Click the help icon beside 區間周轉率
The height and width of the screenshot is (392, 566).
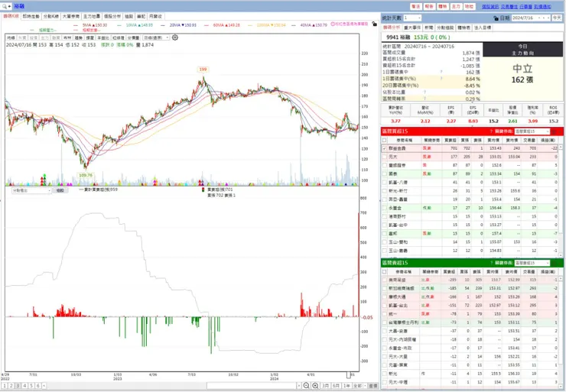coord(424,99)
